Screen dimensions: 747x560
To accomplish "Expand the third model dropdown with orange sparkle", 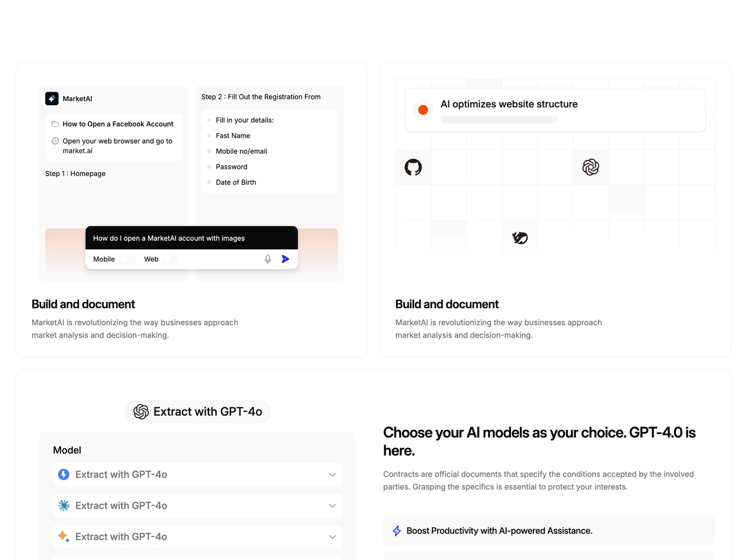I will pyautogui.click(x=197, y=537).
